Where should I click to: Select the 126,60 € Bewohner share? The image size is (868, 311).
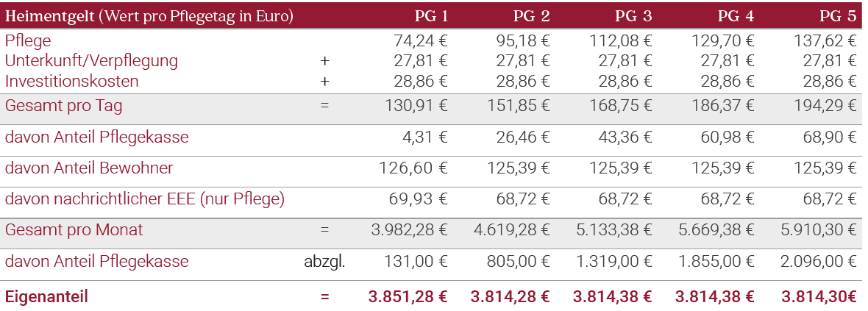pyautogui.click(x=413, y=168)
